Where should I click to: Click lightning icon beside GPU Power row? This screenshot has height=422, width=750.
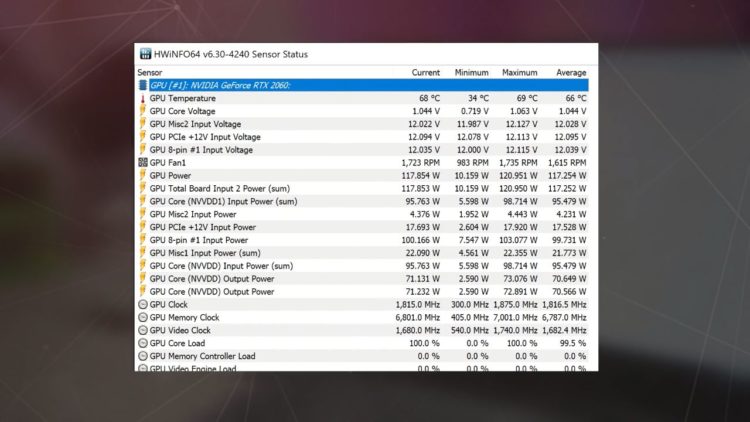(143, 176)
